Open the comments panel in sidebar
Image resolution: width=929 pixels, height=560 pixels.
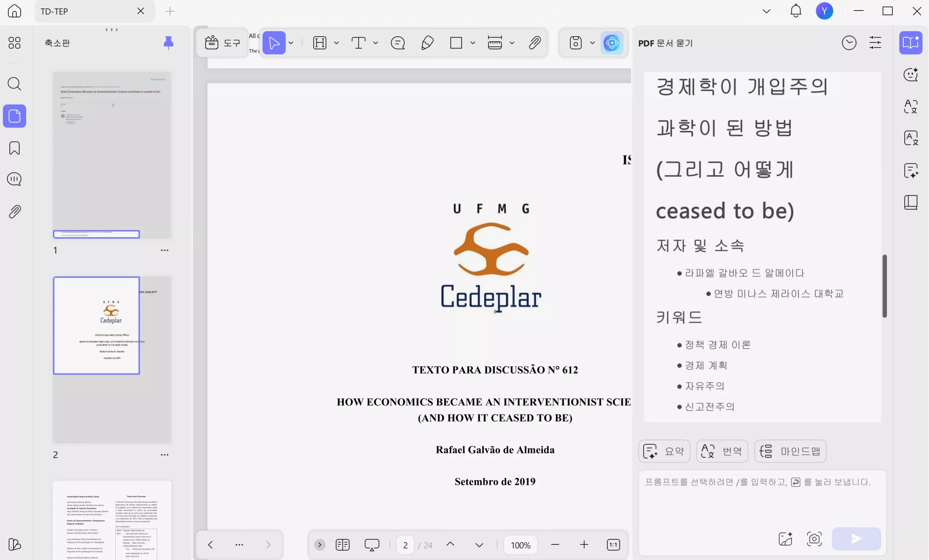tap(14, 179)
